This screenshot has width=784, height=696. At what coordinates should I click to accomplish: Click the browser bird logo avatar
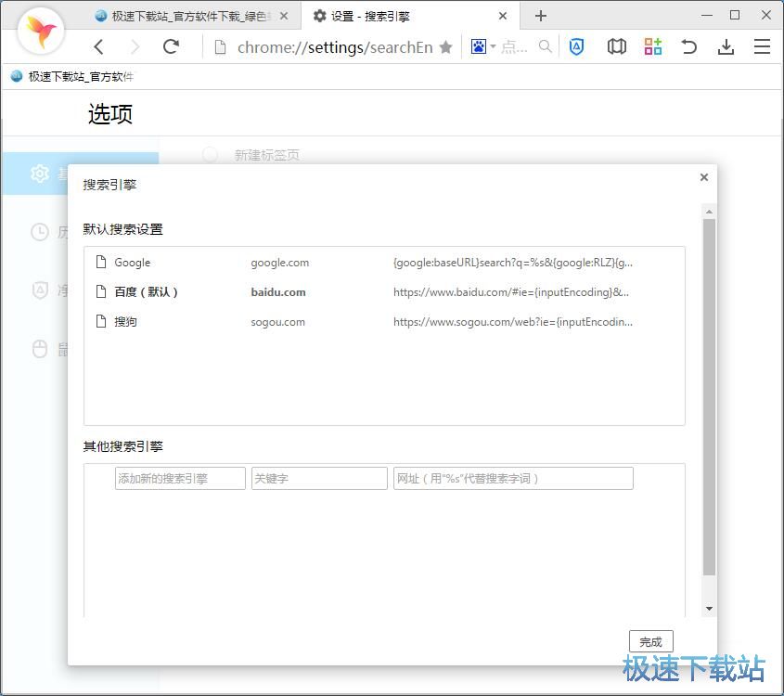pyautogui.click(x=41, y=31)
